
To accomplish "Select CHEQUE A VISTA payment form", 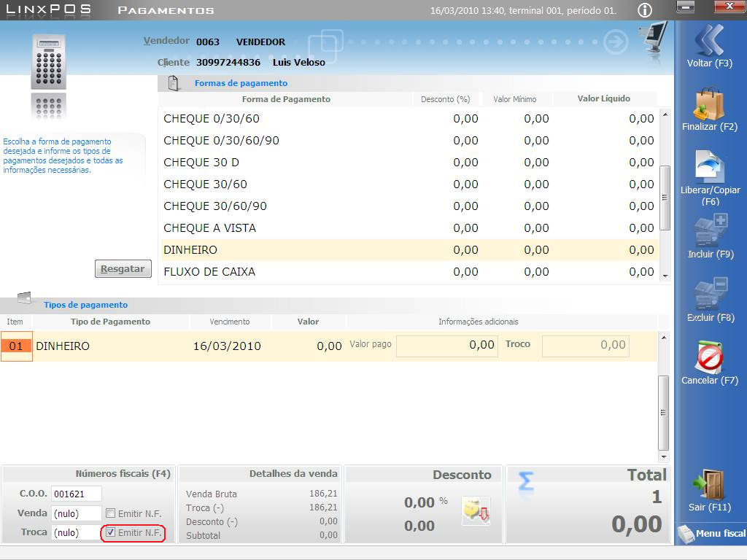I will [x=210, y=228].
